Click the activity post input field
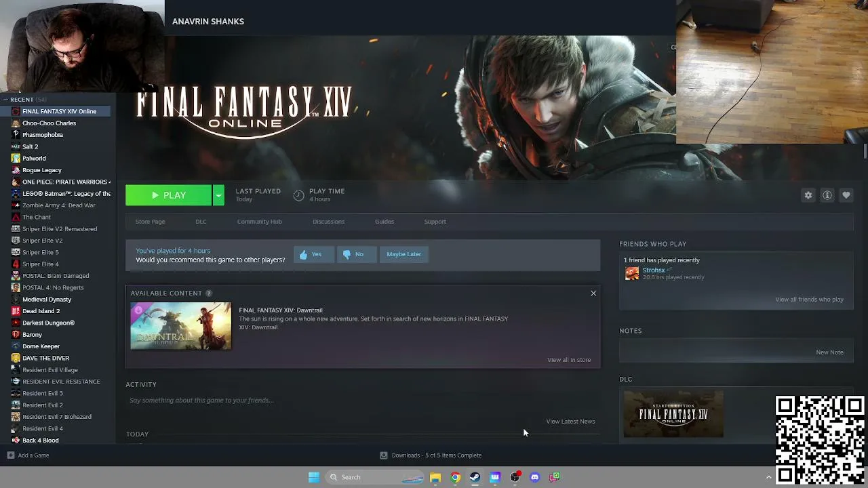Image resolution: width=868 pixels, height=488 pixels. pos(363,401)
